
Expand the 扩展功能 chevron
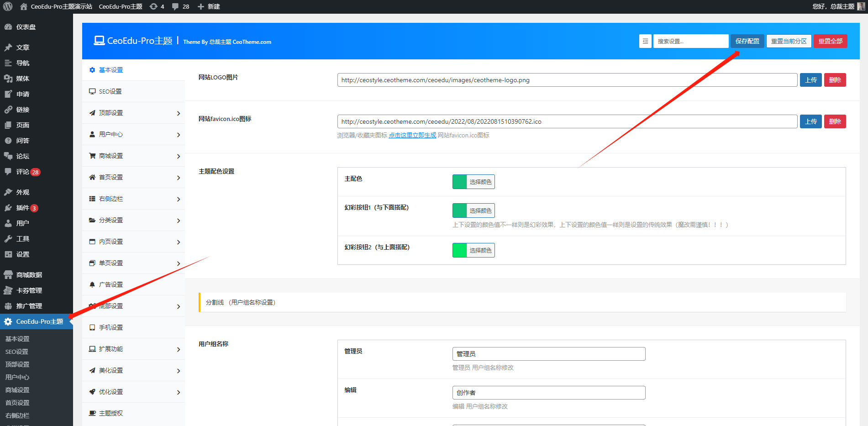click(x=179, y=349)
